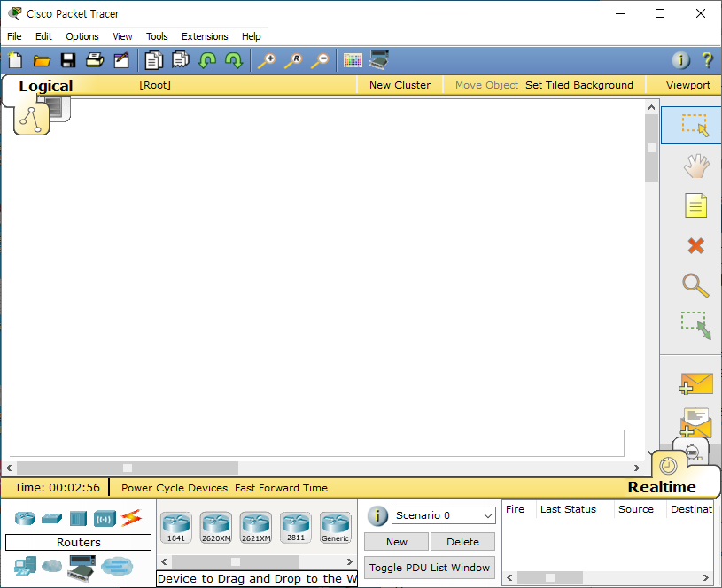This screenshot has height=588, width=722.
Task: Choose the Move Layout hand tool
Action: pos(696,166)
